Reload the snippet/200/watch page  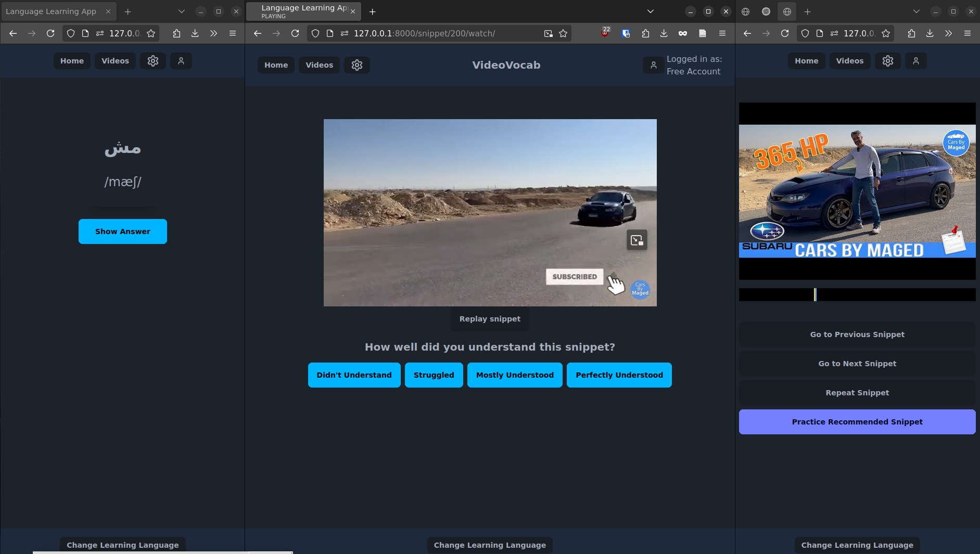295,33
